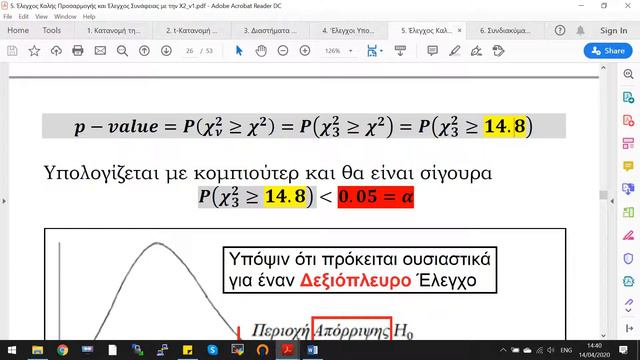Image resolution: width=640 pixels, height=360 pixels.
Task: Switch to the Tools view
Action: 52,31
